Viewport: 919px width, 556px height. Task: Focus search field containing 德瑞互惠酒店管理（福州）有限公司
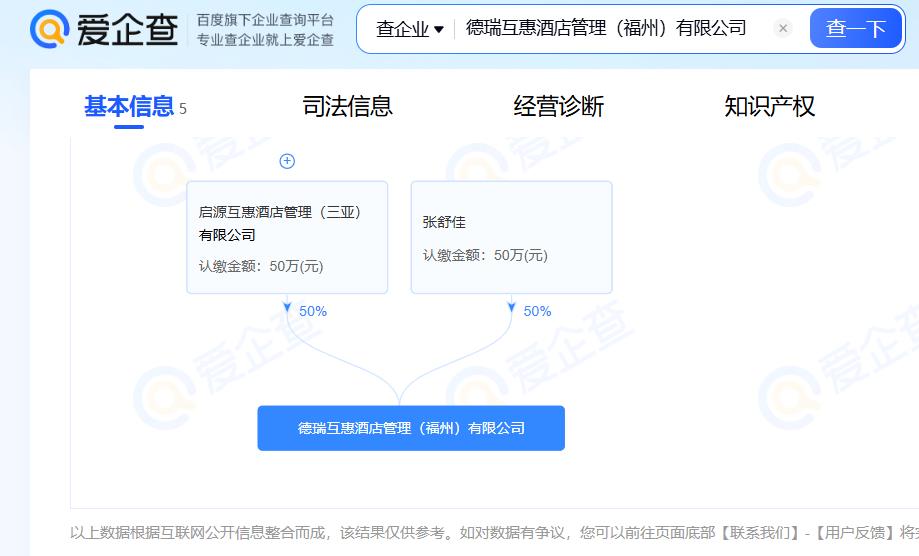click(606, 28)
